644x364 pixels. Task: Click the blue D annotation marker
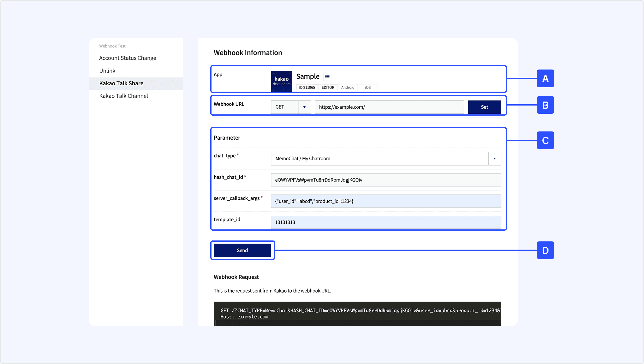pyautogui.click(x=545, y=250)
